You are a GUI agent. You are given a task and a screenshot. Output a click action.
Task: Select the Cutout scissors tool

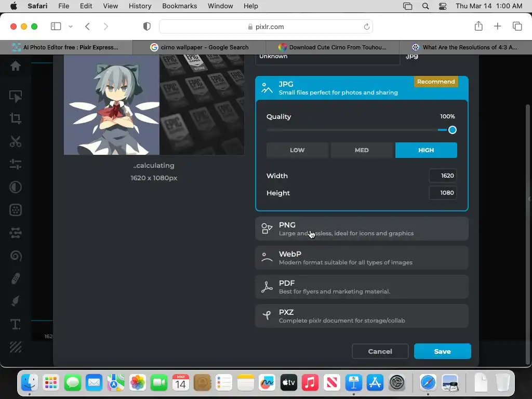pos(15,141)
